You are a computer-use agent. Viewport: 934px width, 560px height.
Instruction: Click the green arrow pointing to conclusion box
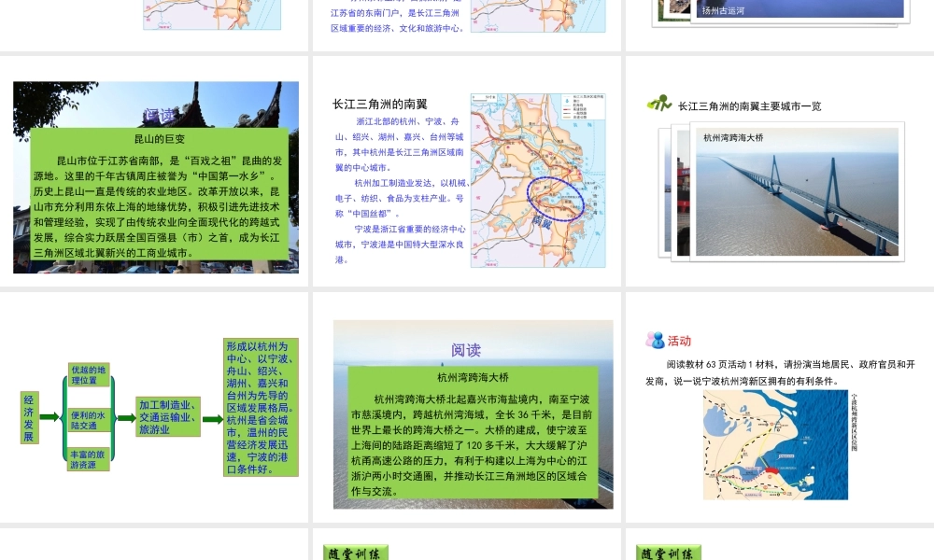pos(212,419)
